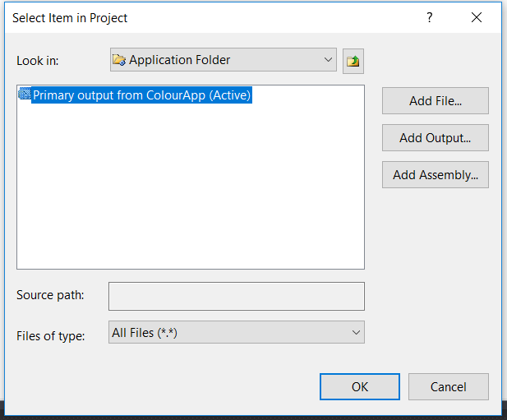Click the Look in: label
The image size is (507, 420).
point(38,61)
